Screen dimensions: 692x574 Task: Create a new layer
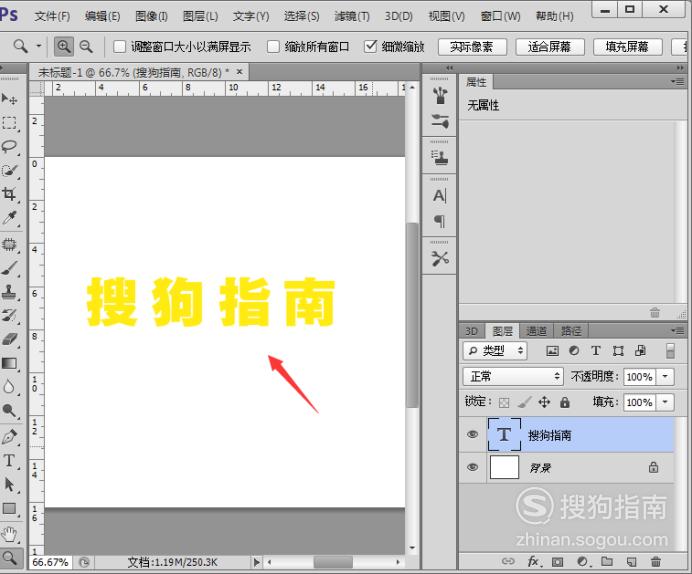click(x=632, y=562)
